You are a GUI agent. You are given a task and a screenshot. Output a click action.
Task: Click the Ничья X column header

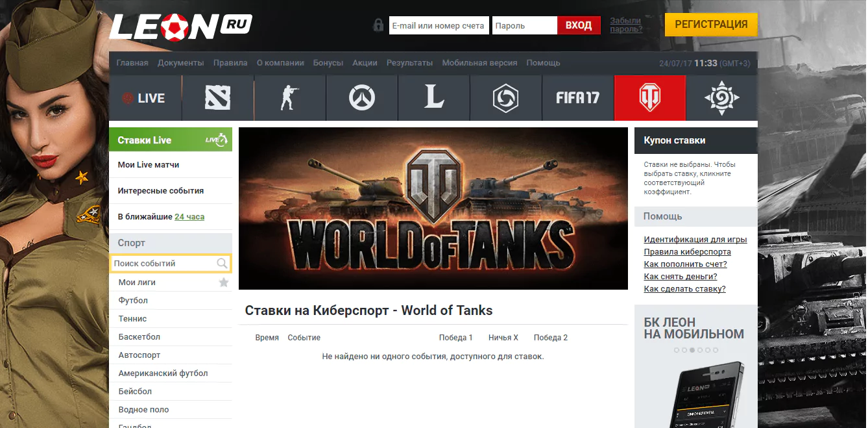[503, 338]
